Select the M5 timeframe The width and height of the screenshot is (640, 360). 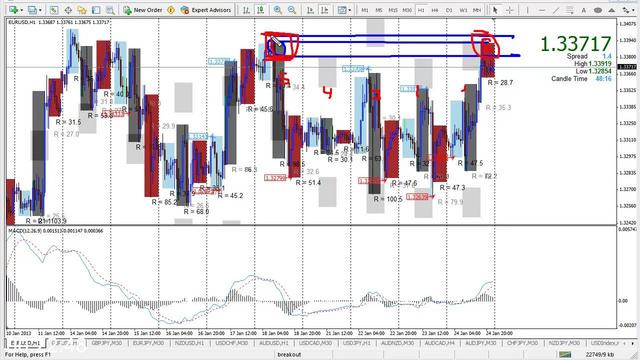(379, 10)
